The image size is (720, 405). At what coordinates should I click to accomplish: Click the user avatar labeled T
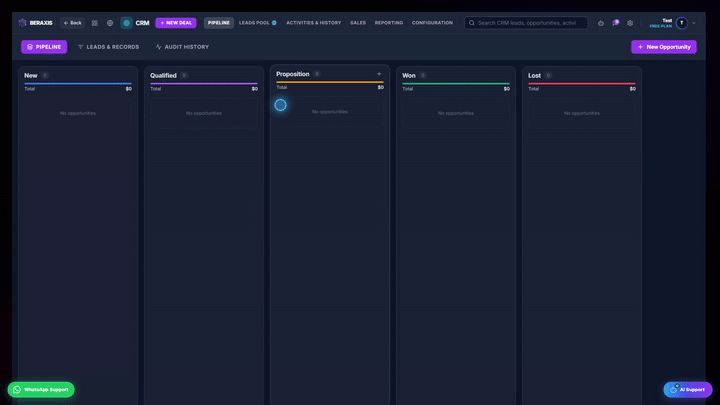coord(682,23)
